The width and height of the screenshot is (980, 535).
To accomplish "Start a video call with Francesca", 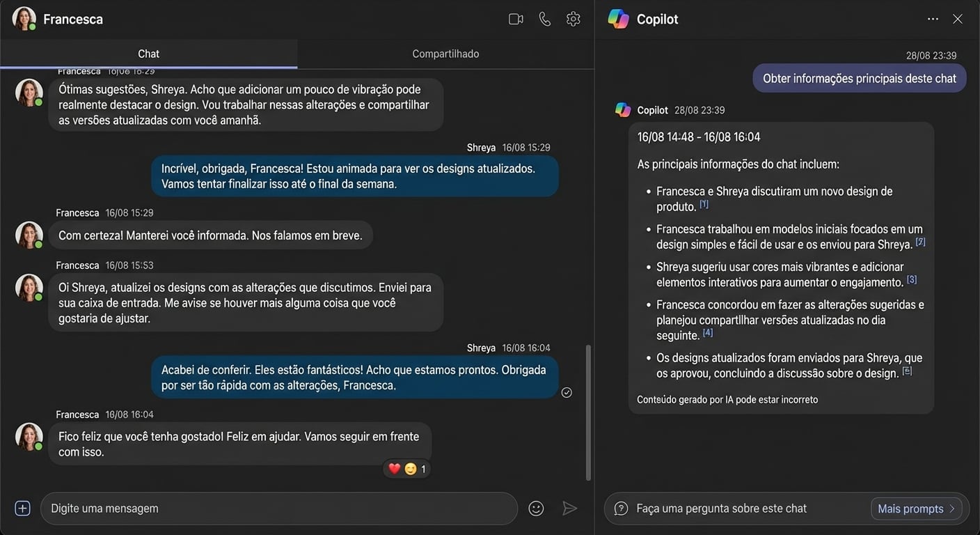I will coord(516,19).
